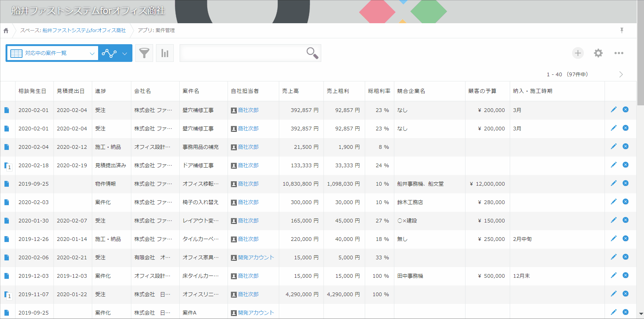Select cell 10,830,800 円
644x319 pixels.
click(x=301, y=184)
